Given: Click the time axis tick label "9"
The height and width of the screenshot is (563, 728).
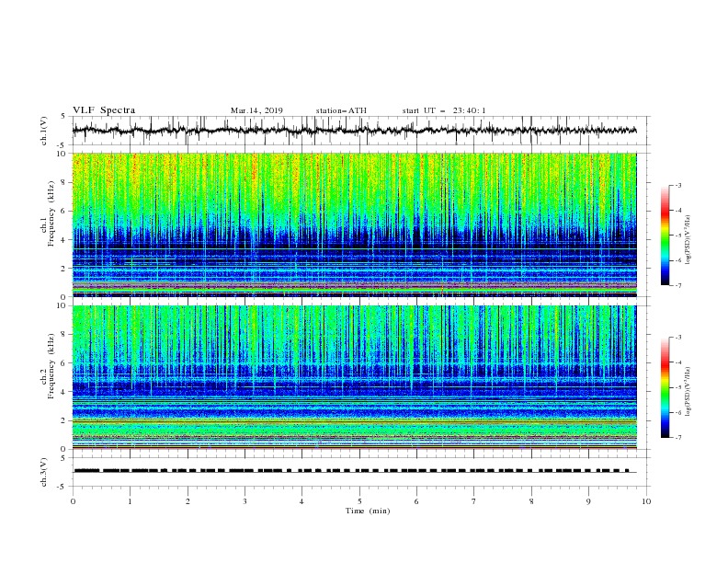Looking at the screenshot, I should [588, 501].
